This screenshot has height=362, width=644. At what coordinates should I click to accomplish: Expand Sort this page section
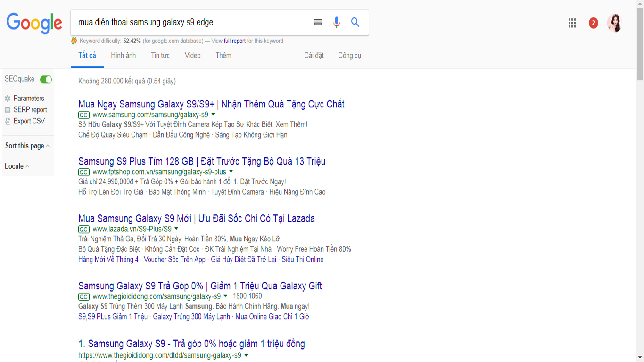[x=27, y=146]
